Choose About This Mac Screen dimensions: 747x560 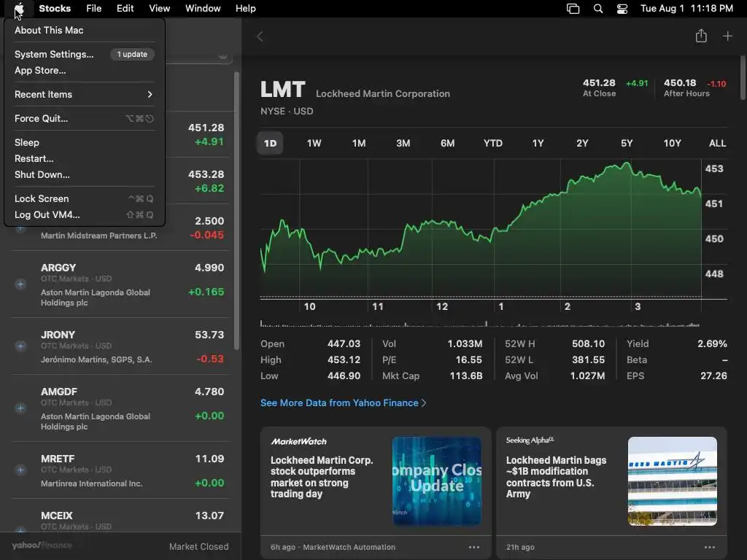(x=84, y=30)
